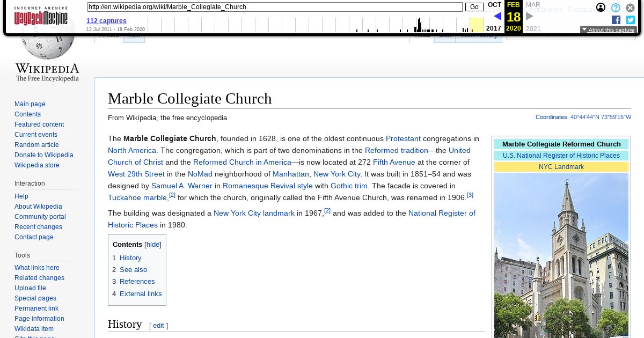The image size is (644, 338).
Task: Click the Wayback Machine logo
Action: pyautogui.click(x=41, y=17)
